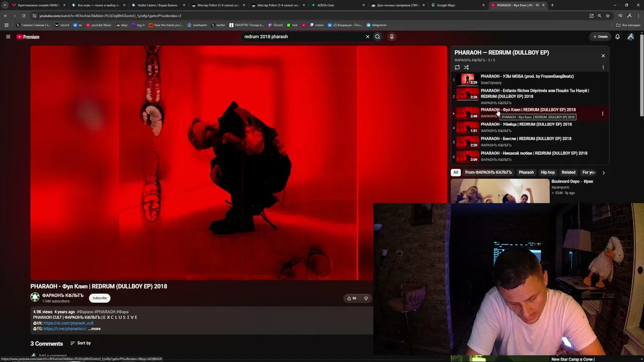Focus the YouTube search field
The width and height of the screenshot is (644, 362).
click(302, 37)
